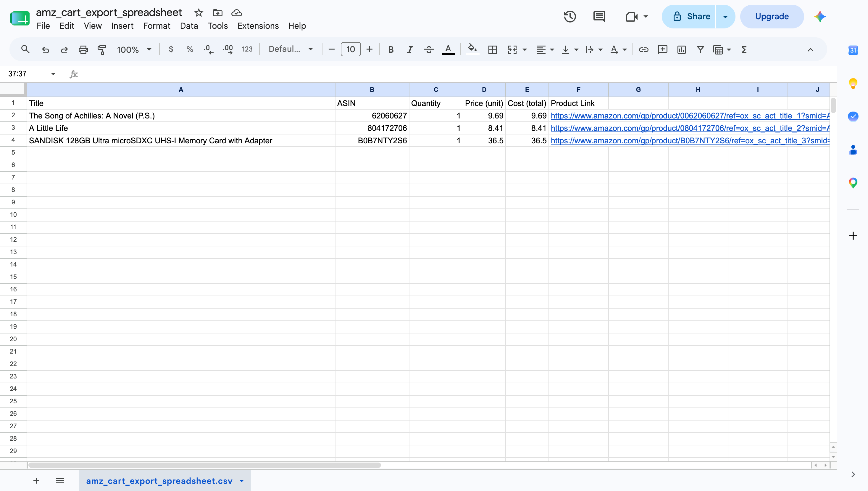
Task: Open the zoom level dropdown at 100%
Action: pyautogui.click(x=134, y=49)
